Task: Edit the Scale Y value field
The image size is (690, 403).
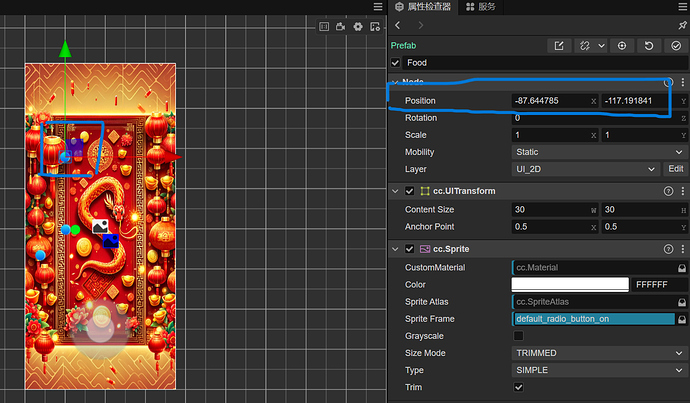Action: click(x=644, y=136)
